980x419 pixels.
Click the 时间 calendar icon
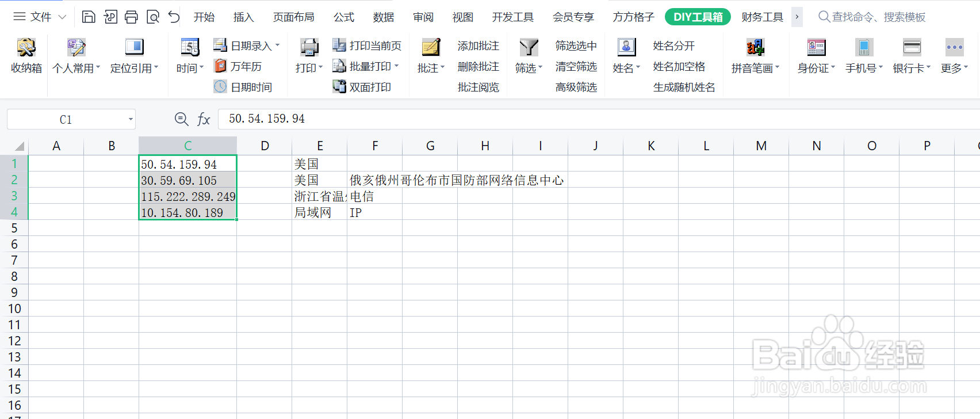(x=190, y=47)
